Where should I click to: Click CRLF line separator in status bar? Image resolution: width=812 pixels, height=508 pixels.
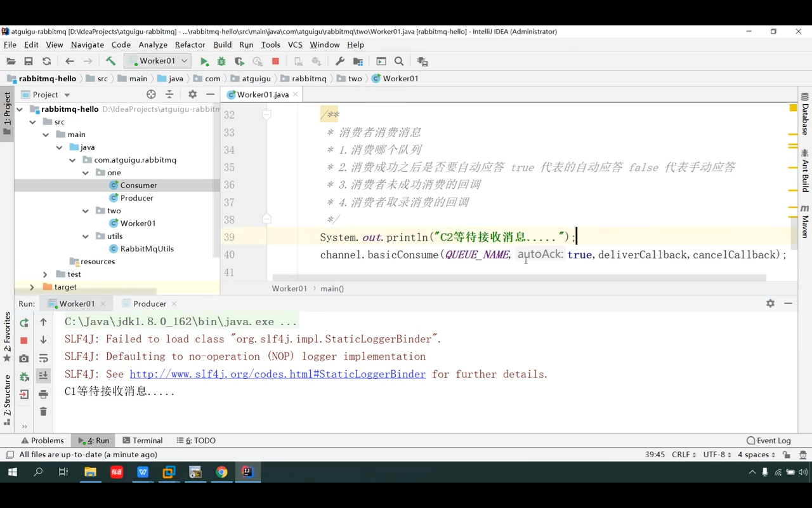(684, 455)
